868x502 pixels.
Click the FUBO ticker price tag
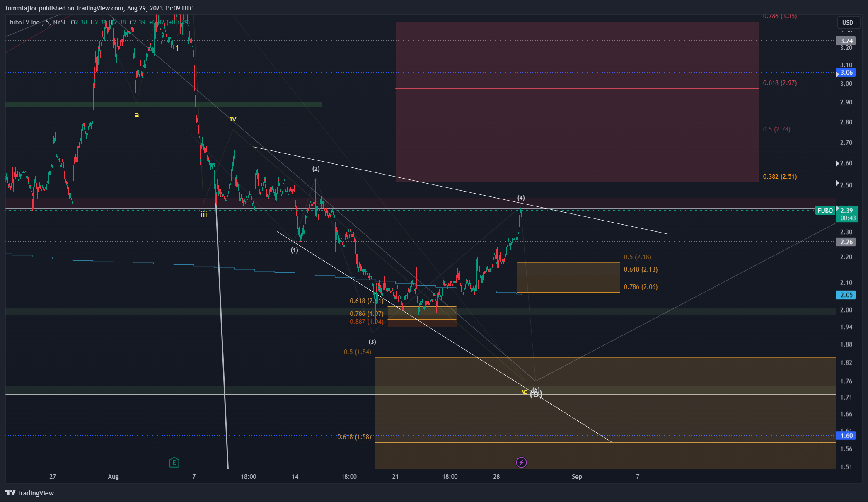pos(825,211)
